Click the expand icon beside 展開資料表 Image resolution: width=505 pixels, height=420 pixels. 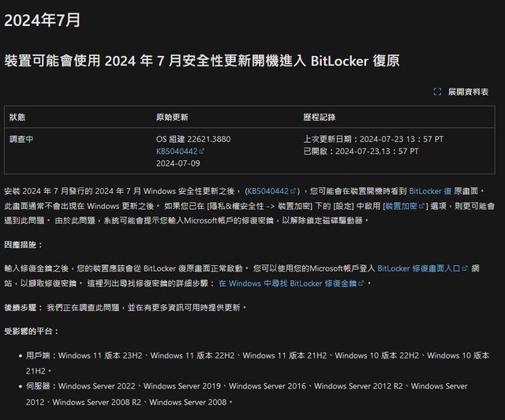pos(437,92)
